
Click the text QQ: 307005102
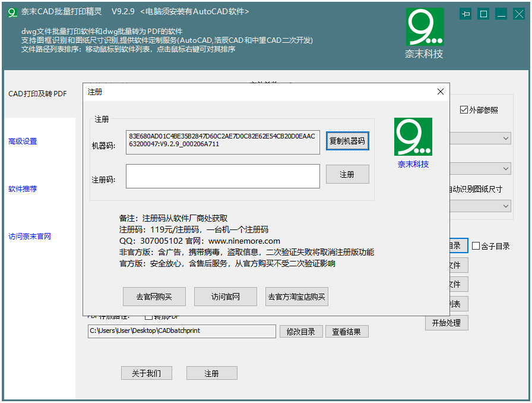[x=151, y=241]
